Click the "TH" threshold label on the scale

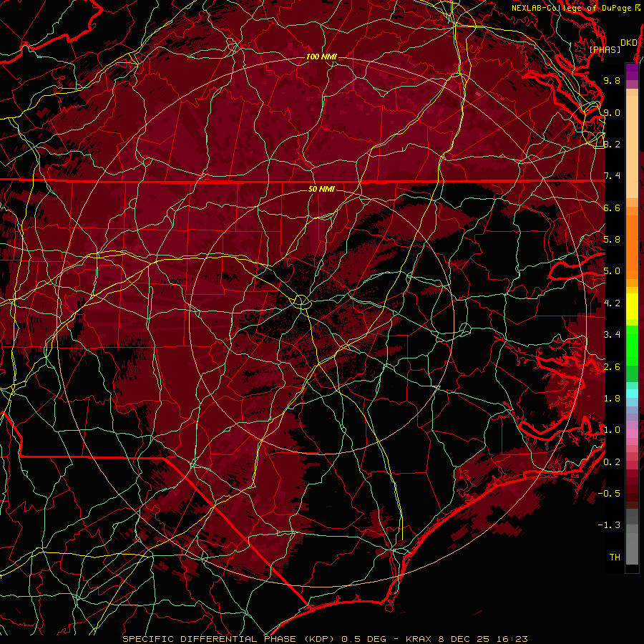pos(615,557)
